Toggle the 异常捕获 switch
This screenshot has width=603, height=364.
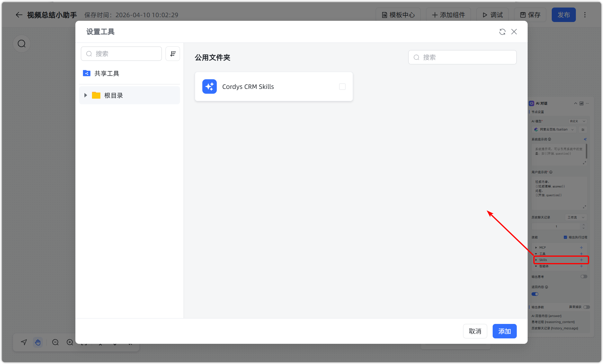[586, 307]
